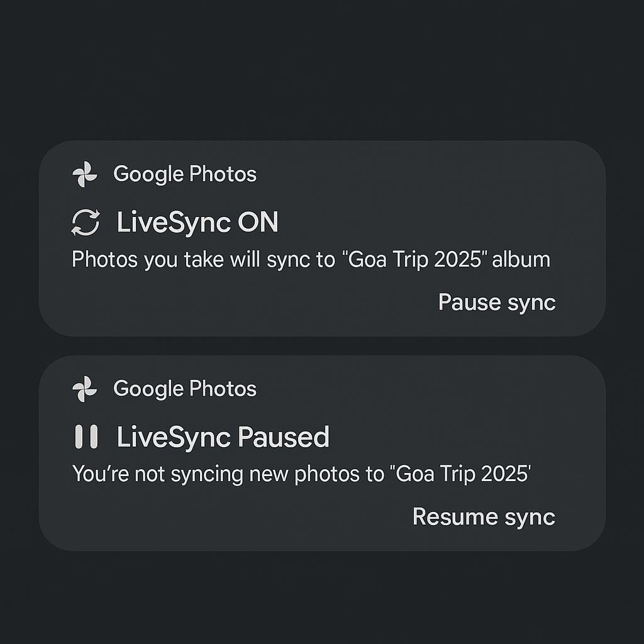Tap the "LiveSync ON" notification title
The width and height of the screenshot is (644, 644).
click(x=197, y=223)
